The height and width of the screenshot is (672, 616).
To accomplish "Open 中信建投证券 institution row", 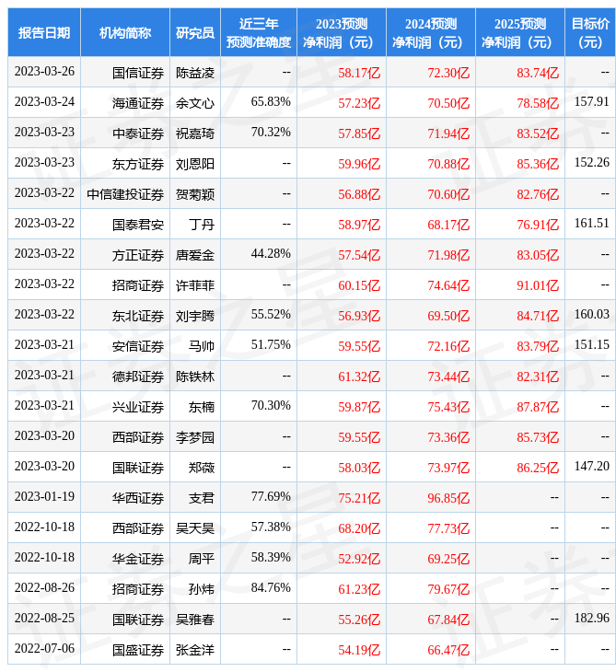I will (126, 193).
